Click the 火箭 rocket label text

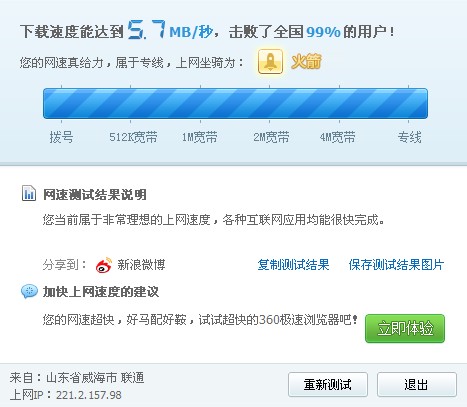306,62
